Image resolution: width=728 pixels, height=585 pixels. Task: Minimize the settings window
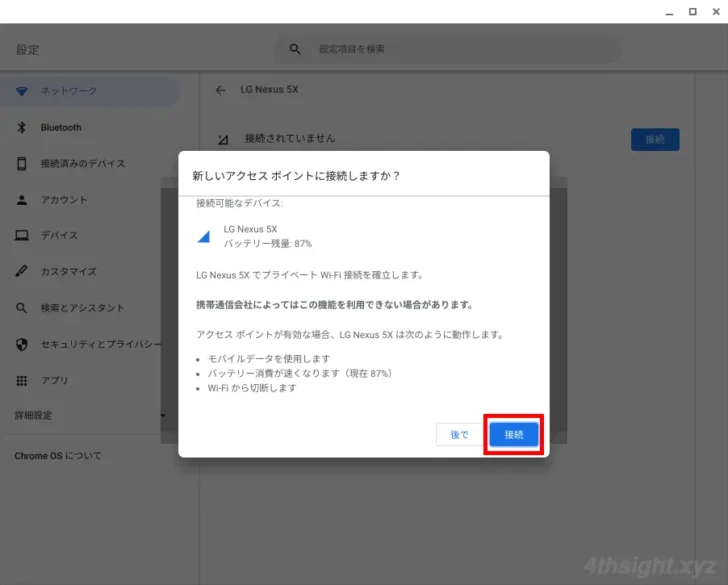pyautogui.click(x=669, y=12)
